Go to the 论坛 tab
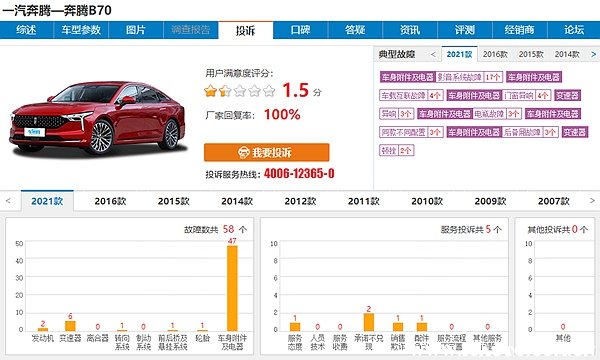 coord(574,30)
